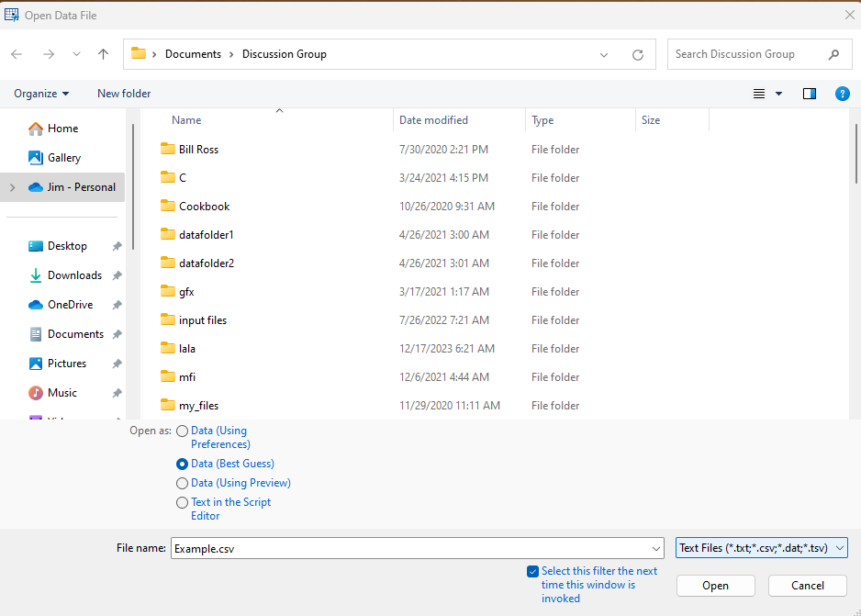Open the Text Files type filter dropdown

click(762, 548)
